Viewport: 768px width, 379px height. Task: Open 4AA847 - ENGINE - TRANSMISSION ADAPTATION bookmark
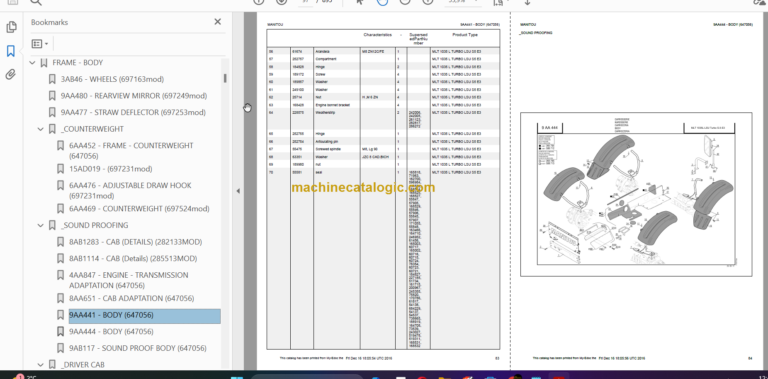coord(128,280)
